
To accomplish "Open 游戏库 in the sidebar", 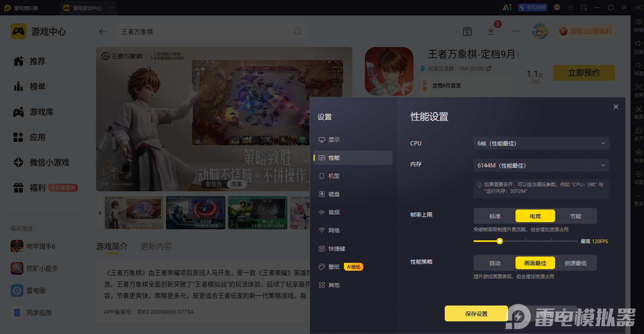I will (x=34, y=112).
